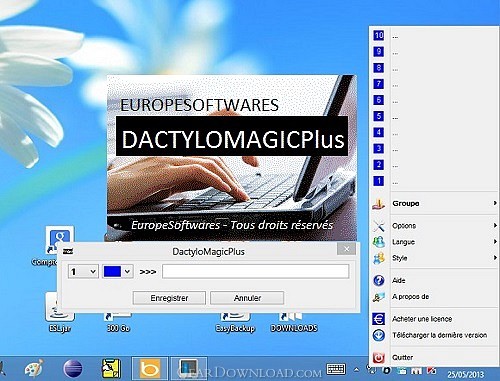Click the Style icon in the menu

pyautogui.click(x=379, y=258)
